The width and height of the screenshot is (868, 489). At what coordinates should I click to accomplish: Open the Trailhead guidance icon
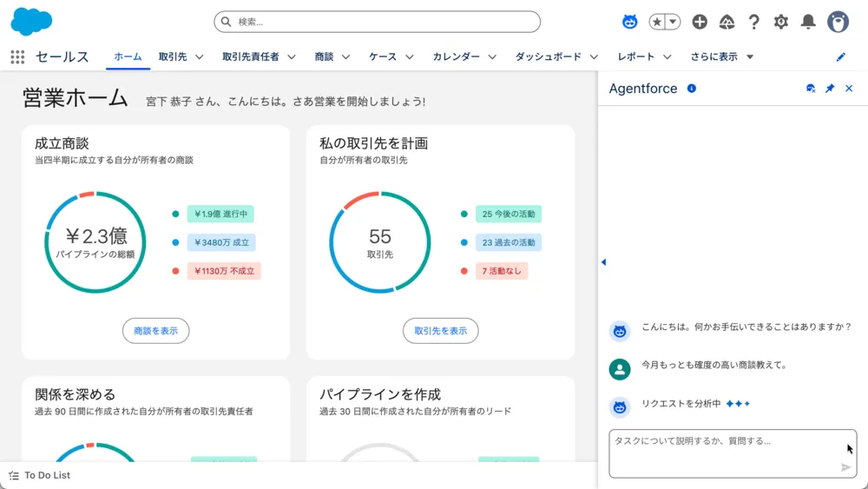coord(727,22)
